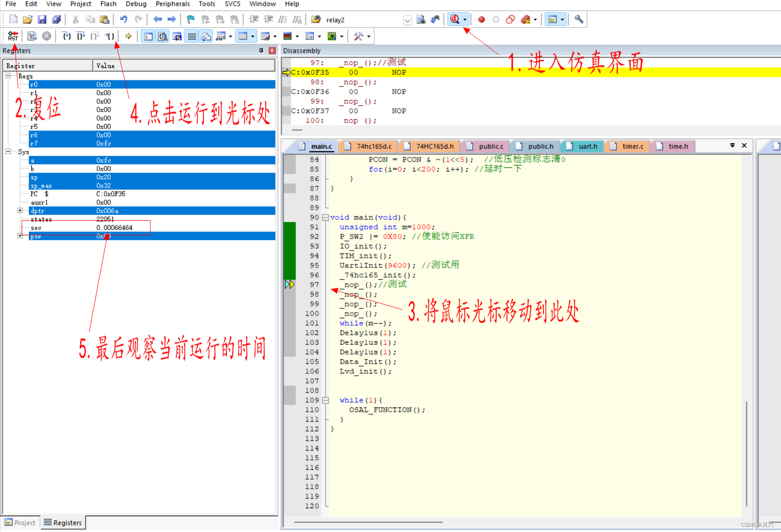Toggle the Disassembly Window button
The image size is (781, 532).
point(163,36)
